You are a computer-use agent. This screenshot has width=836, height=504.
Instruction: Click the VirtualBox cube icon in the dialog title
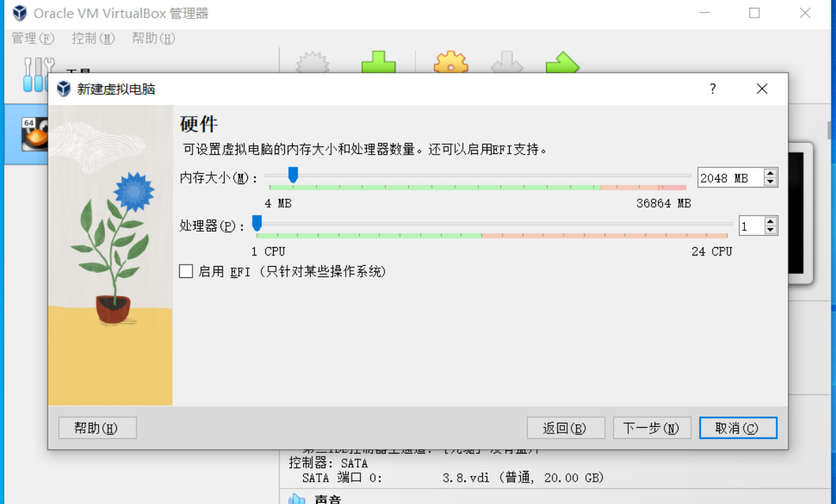(64, 89)
